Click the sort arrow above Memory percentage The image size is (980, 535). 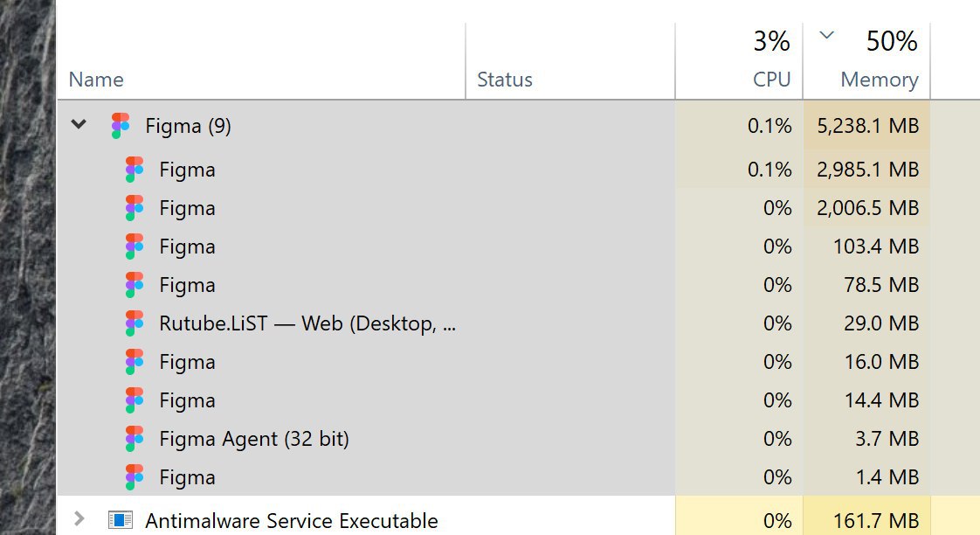coord(826,35)
